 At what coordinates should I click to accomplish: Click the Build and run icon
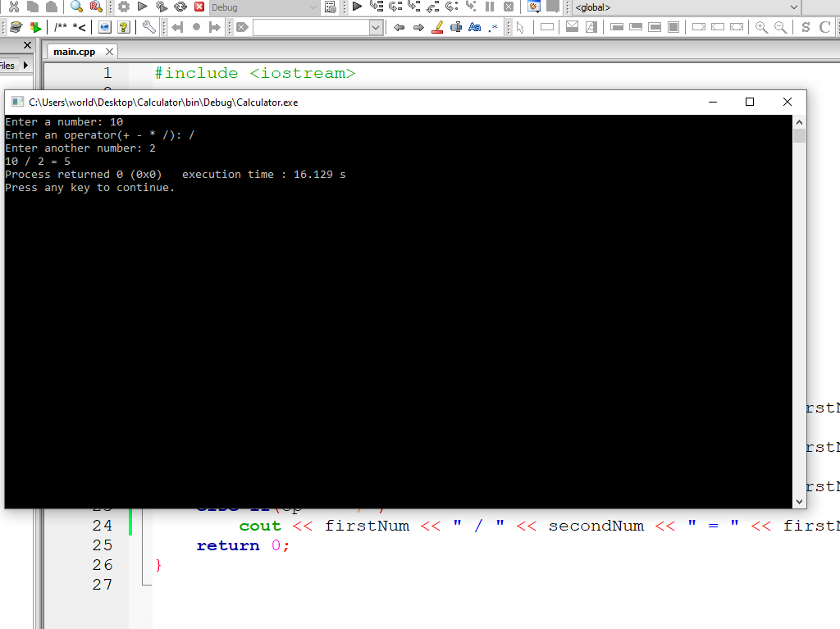[x=162, y=7]
